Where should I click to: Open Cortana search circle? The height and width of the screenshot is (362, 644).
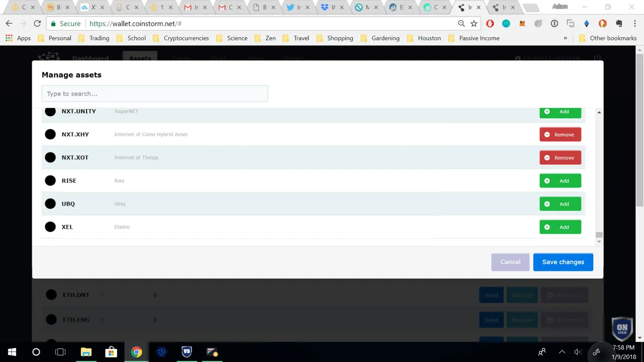(x=36, y=352)
